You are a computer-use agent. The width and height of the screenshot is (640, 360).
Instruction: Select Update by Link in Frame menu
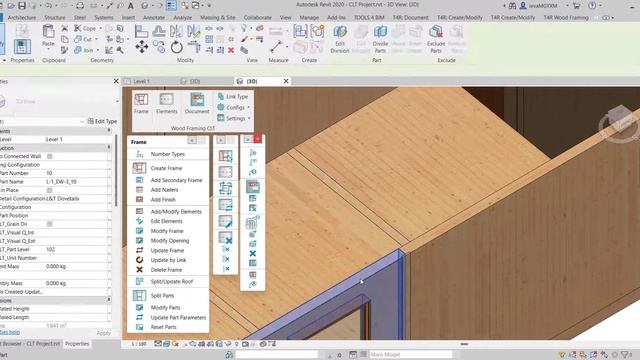pos(168,260)
